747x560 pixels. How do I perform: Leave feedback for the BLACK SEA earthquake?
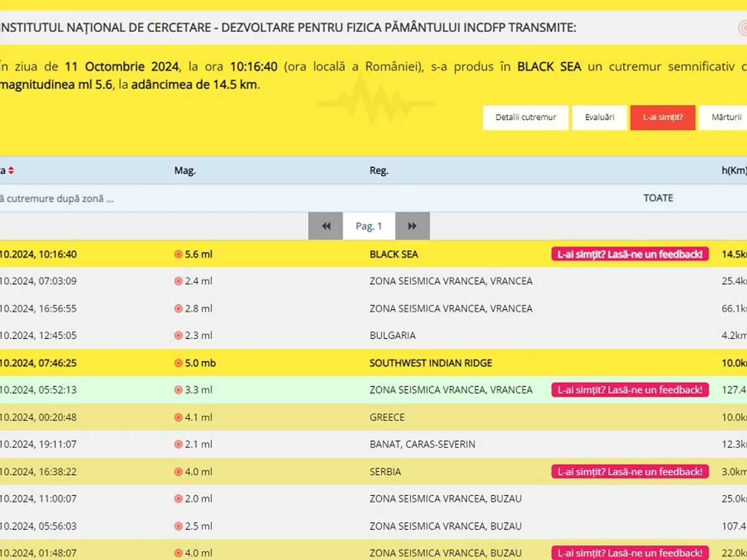click(630, 254)
